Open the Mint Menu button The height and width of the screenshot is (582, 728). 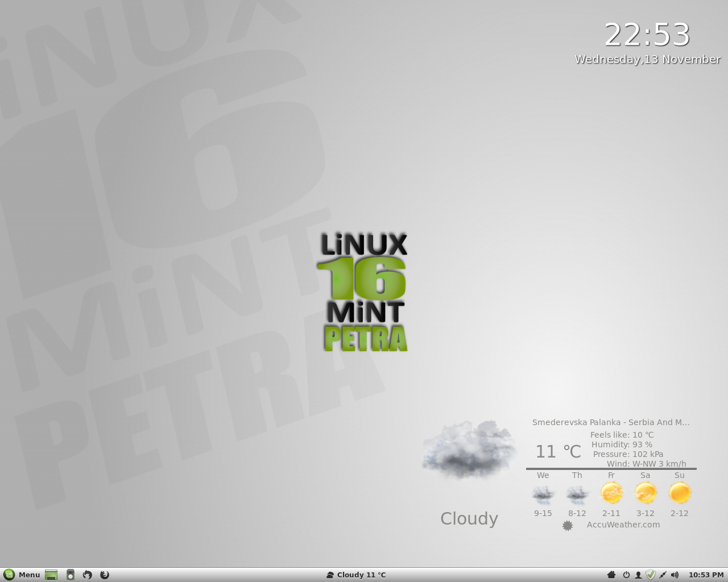click(x=22, y=575)
